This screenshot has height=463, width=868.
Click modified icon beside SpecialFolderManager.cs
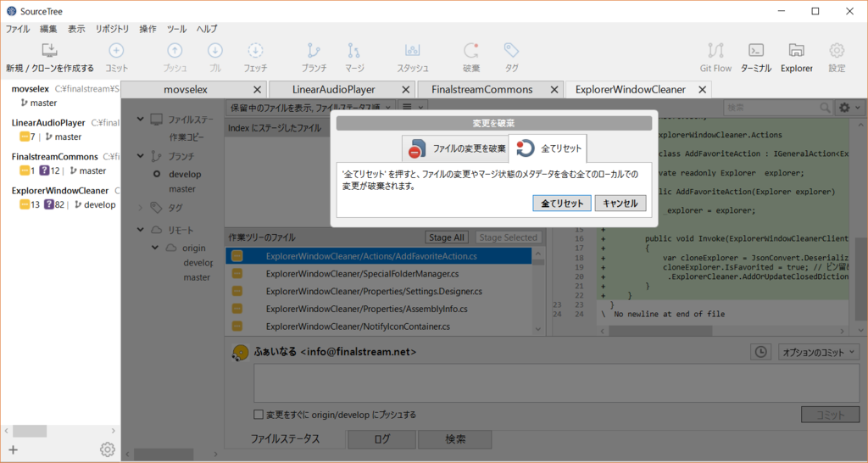click(237, 274)
